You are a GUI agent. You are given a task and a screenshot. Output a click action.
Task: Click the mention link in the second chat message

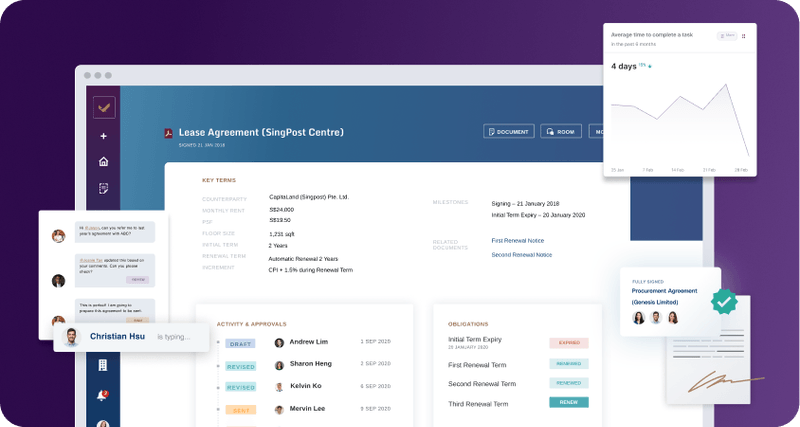[91, 260]
